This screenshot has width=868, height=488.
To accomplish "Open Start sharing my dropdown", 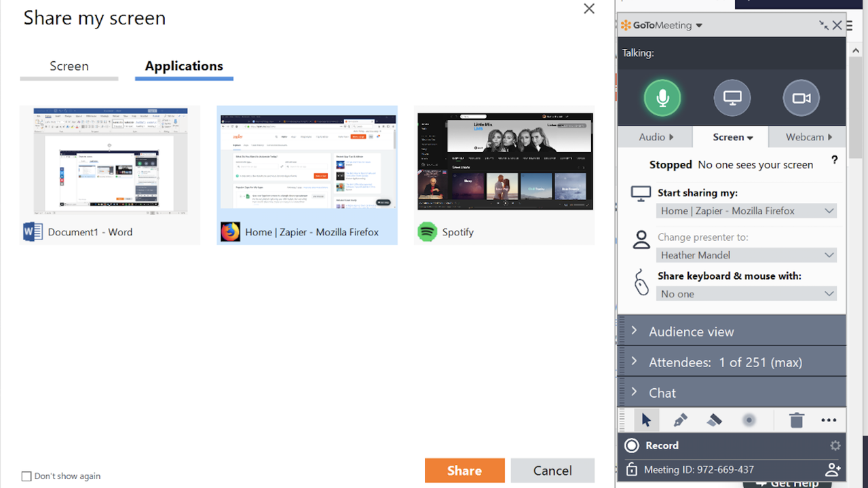I will [x=746, y=211].
